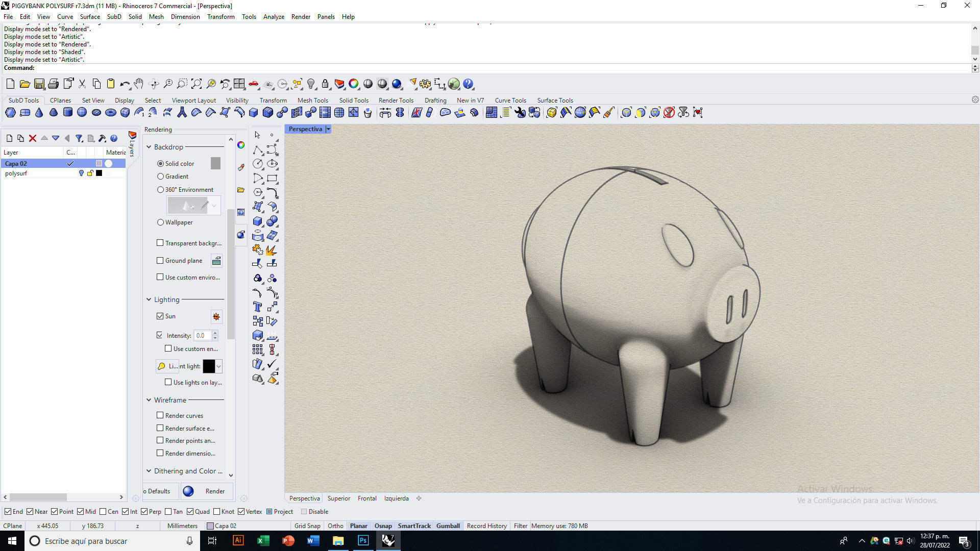
Task: Click the Four Viewports layout icon
Action: (x=239, y=84)
